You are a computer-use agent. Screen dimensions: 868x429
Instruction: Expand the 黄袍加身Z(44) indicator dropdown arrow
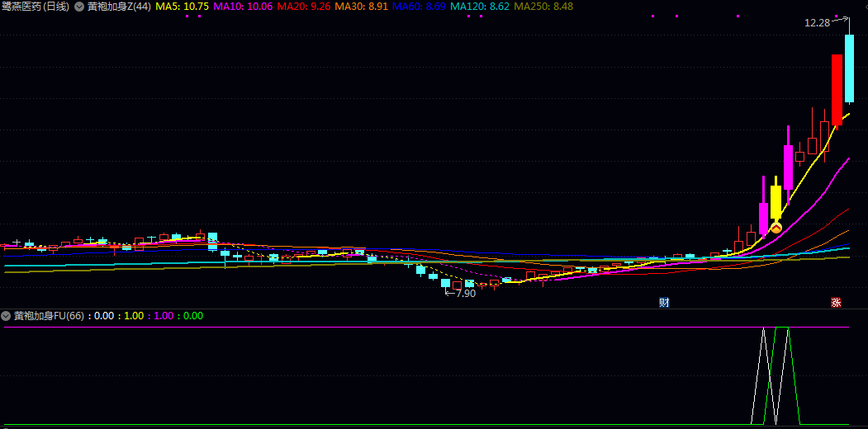click(78, 7)
